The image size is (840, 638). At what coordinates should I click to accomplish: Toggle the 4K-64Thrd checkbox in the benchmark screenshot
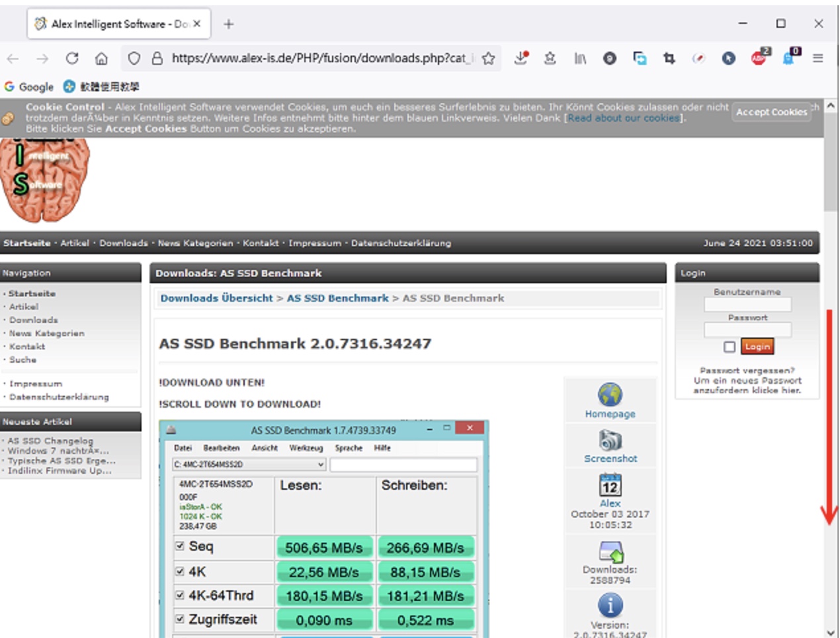pos(179,595)
